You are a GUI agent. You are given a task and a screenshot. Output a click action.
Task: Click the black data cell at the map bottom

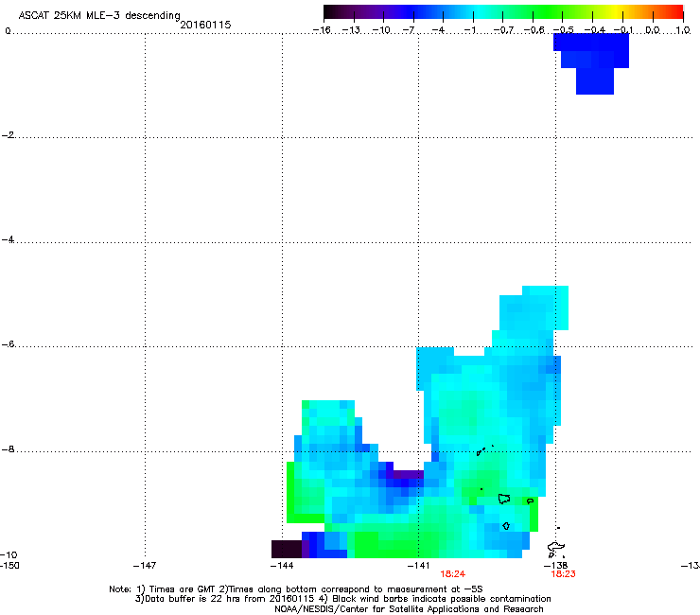click(287, 549)
